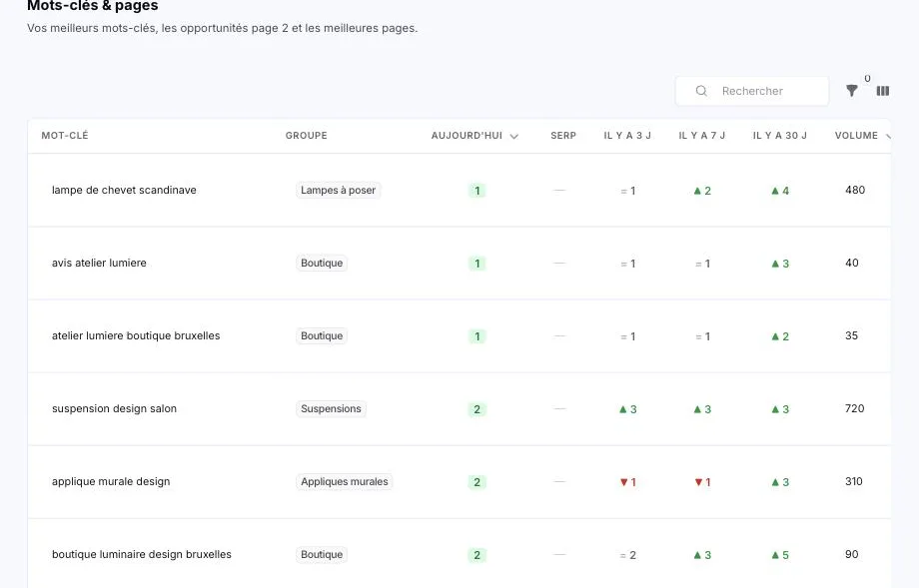Click volume 90 value

point(852,555)
